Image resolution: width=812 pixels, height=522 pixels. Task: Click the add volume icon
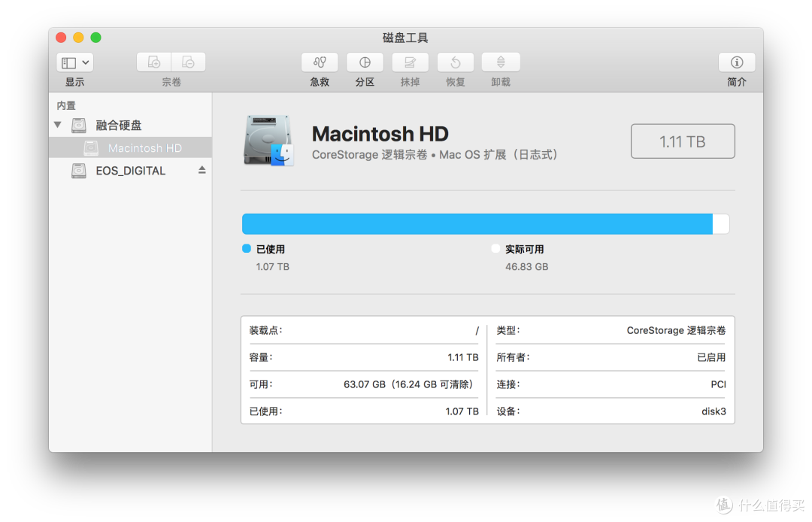[x=154, y=62]
